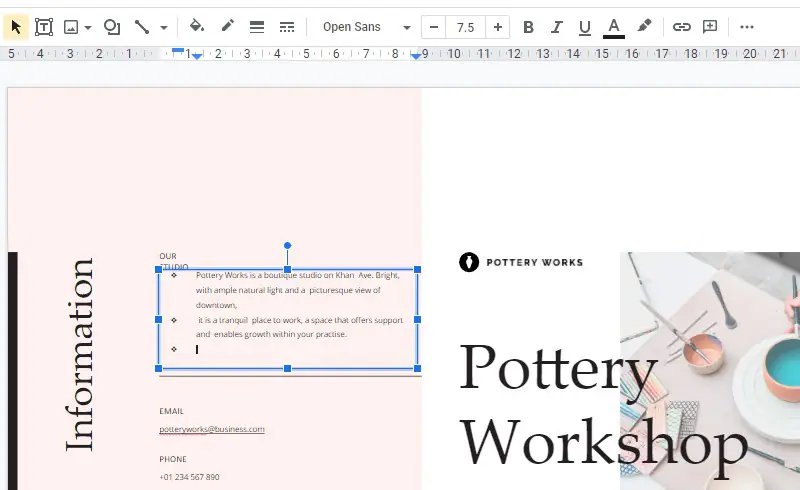Click the empty third bullet line

197,349
